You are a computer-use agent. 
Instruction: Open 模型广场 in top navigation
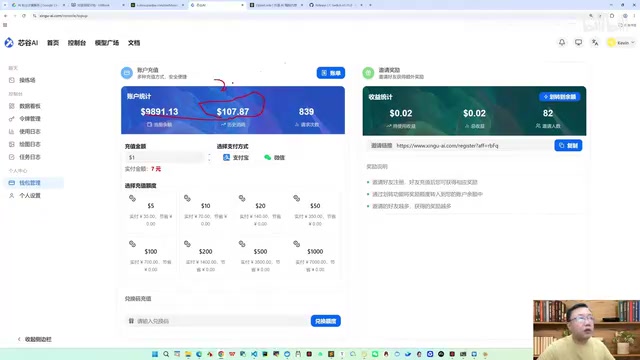tap(107, 42)
